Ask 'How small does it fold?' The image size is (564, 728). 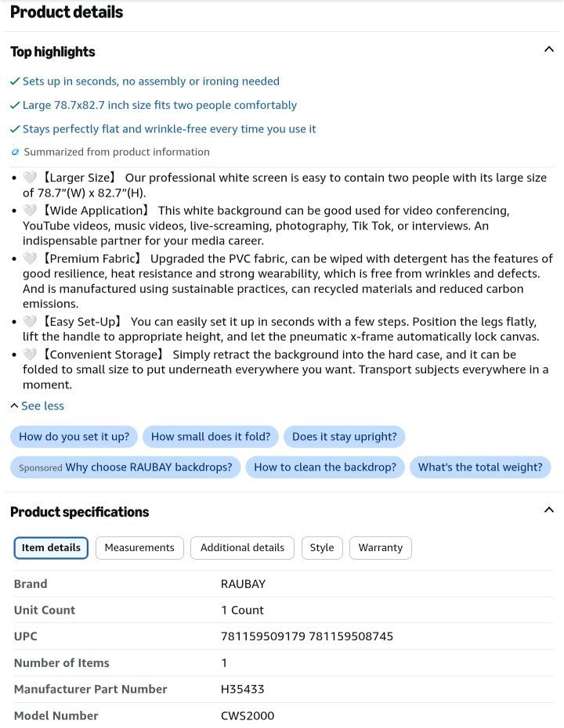[x=211, y=437]
